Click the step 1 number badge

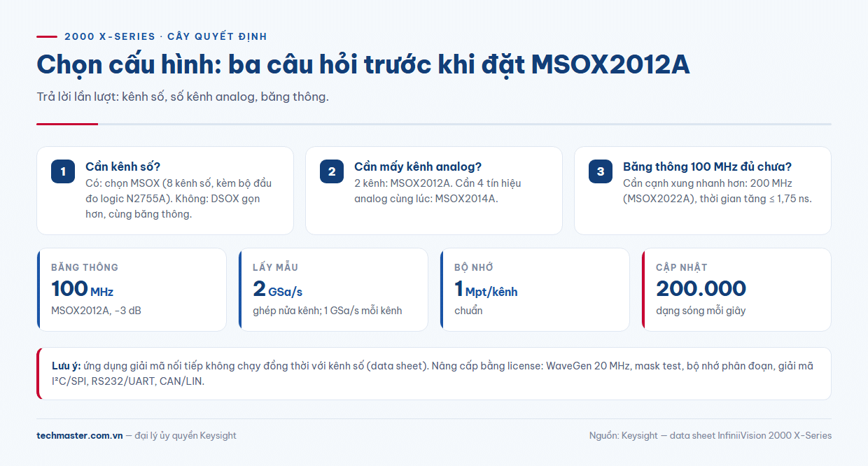pos(63,171)
